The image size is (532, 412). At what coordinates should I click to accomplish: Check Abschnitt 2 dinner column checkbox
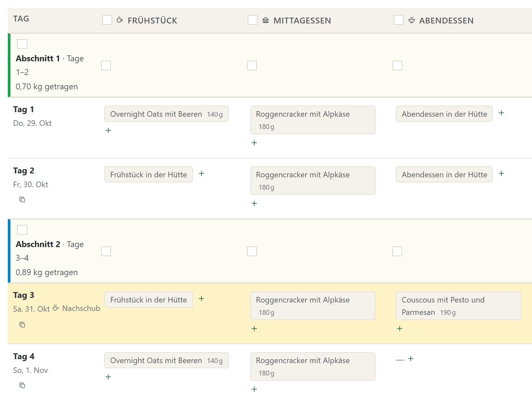click(x=397, y=251)
